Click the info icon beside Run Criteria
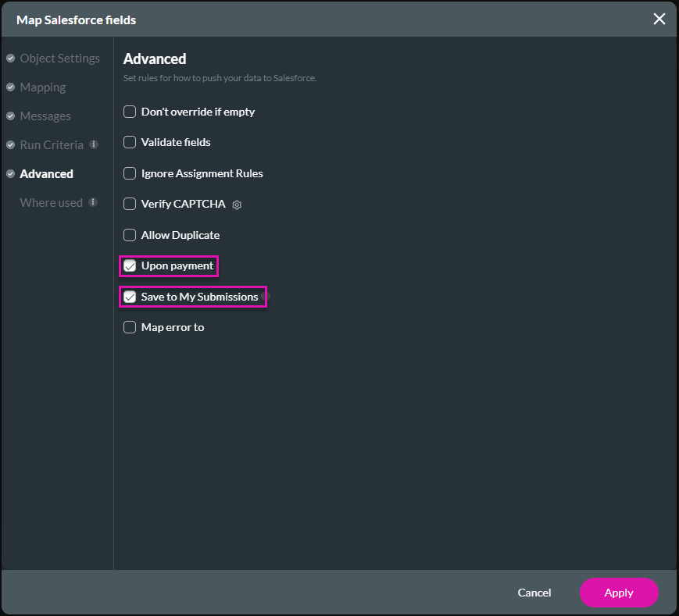 [x=94, y=144]
